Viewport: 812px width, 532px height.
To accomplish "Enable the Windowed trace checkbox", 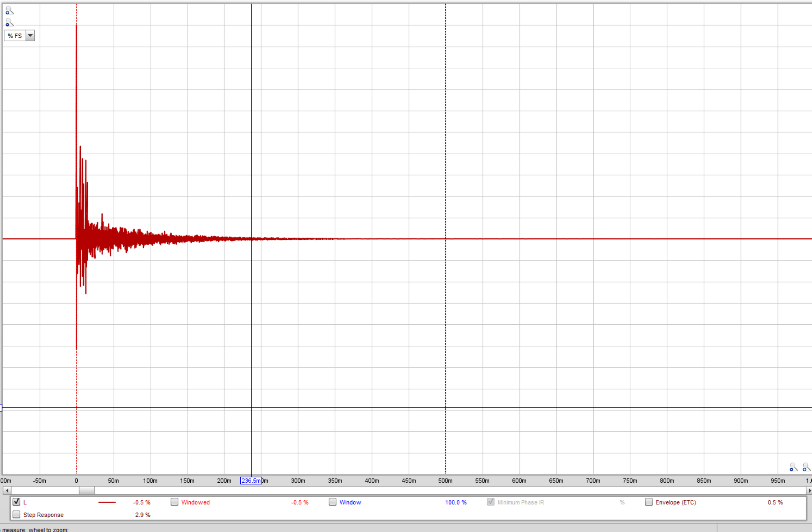I will point(174,502).
